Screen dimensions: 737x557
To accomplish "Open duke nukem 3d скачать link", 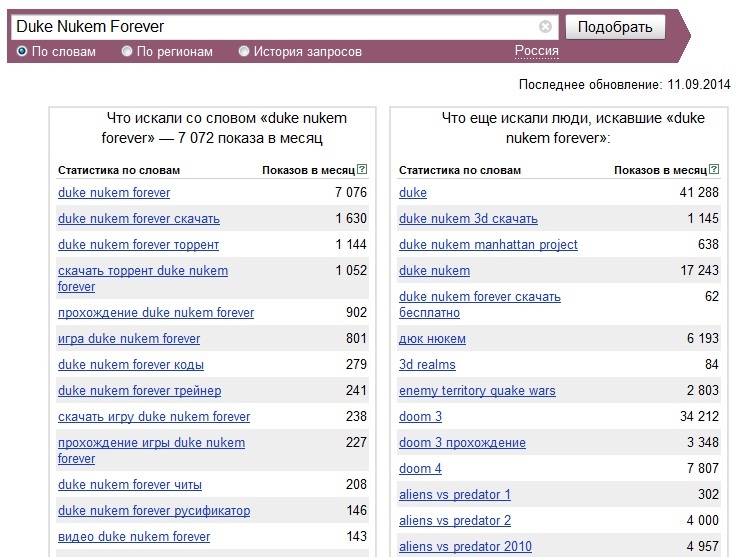I will (468, 219).
